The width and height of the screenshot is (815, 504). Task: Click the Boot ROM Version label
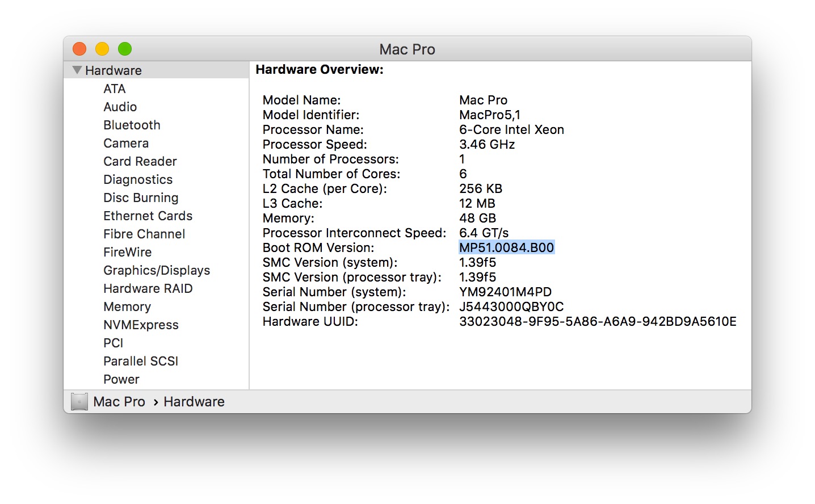click(318, 247)
